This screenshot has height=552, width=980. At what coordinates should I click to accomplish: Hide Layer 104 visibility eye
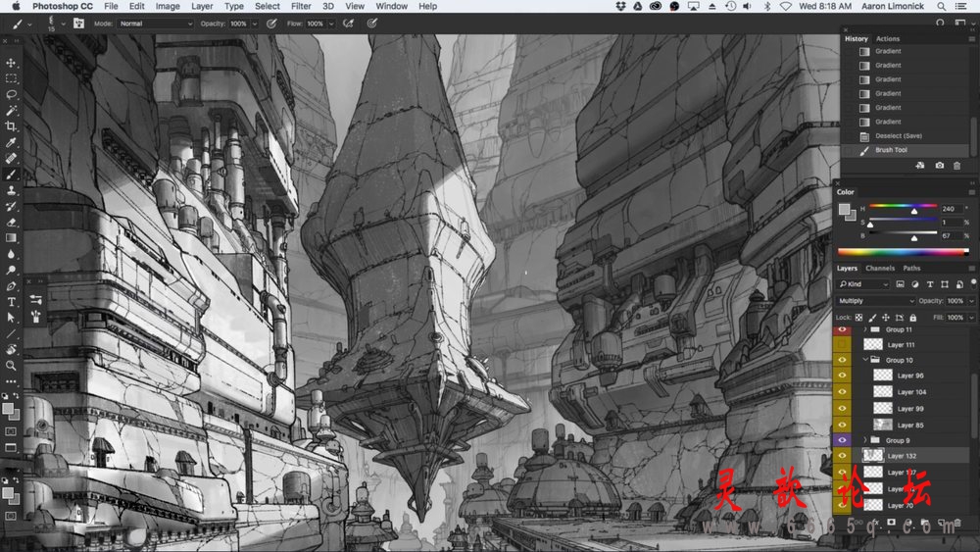tap(842, 392)
